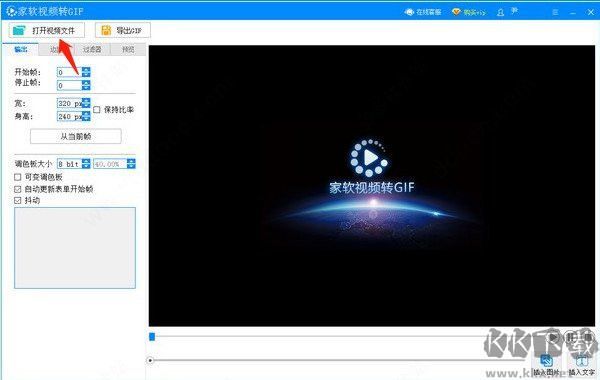The height and width of the screenshot is (380, 600).
Task: Switch to the Preview (预览) tab
Action: click(x=128, y=49)
